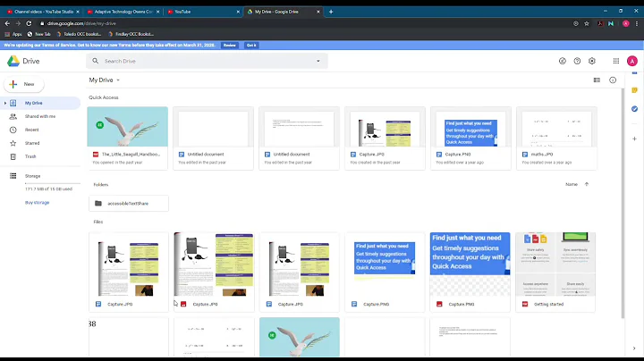The image size is (644, 361).
Task: Open Capture.JPG in Quick Access
Action: click(385, 138)
